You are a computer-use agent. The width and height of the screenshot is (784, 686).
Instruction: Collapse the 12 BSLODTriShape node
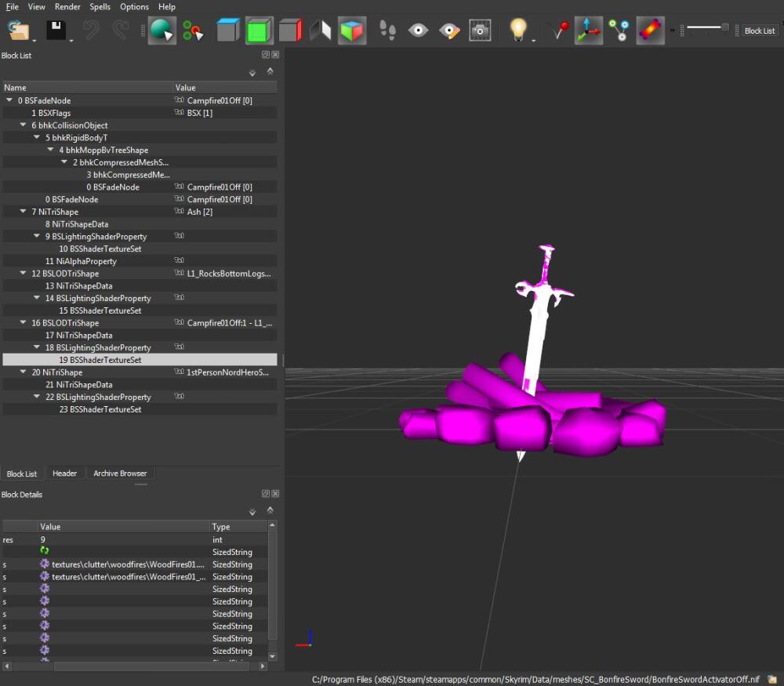23,273
